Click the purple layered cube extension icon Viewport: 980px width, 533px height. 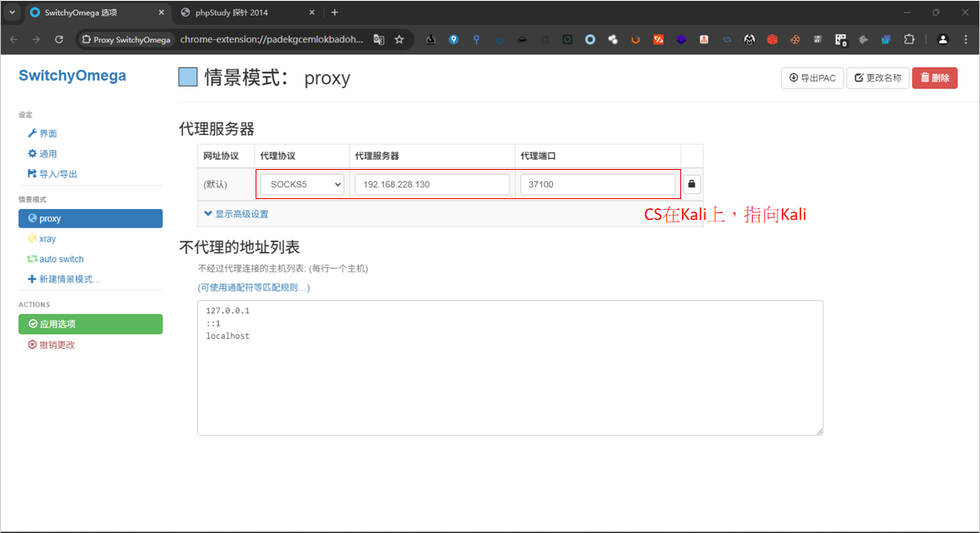(x=681, y=39)
